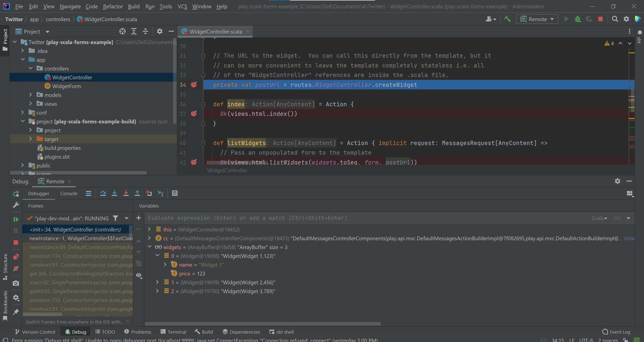Click Evaluate Expression calculator icon
The width and height of the screenshot is (644, 342).
point(175,193)
